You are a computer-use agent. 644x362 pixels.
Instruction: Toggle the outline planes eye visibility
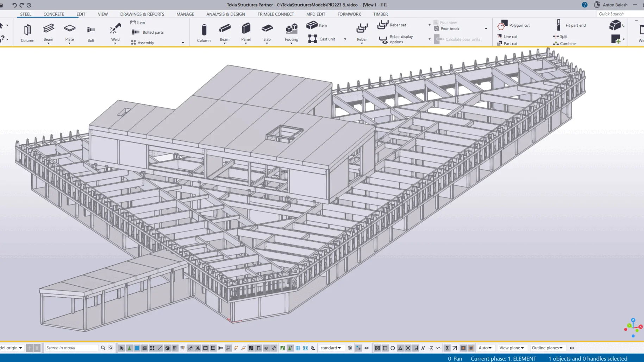(x=572, y=348)
